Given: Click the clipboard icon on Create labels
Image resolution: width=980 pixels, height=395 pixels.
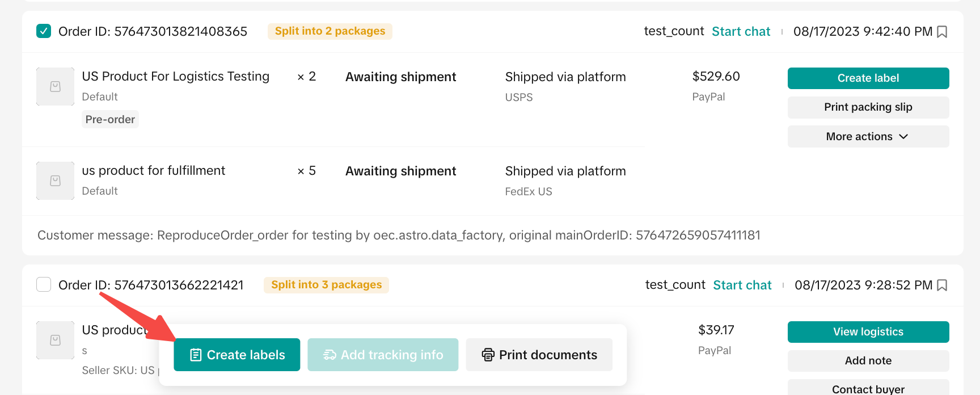Looking at the screenshot, I should [196, 355].
